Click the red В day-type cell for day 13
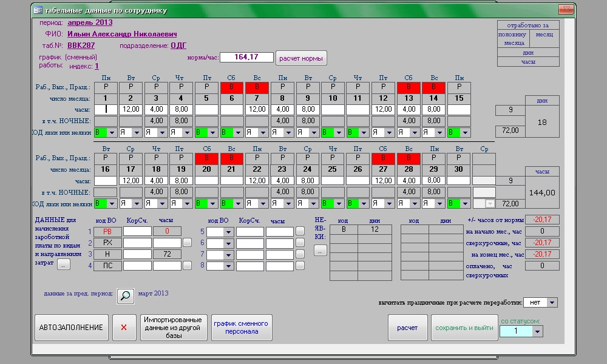607x364 pixels. (409, 87)
